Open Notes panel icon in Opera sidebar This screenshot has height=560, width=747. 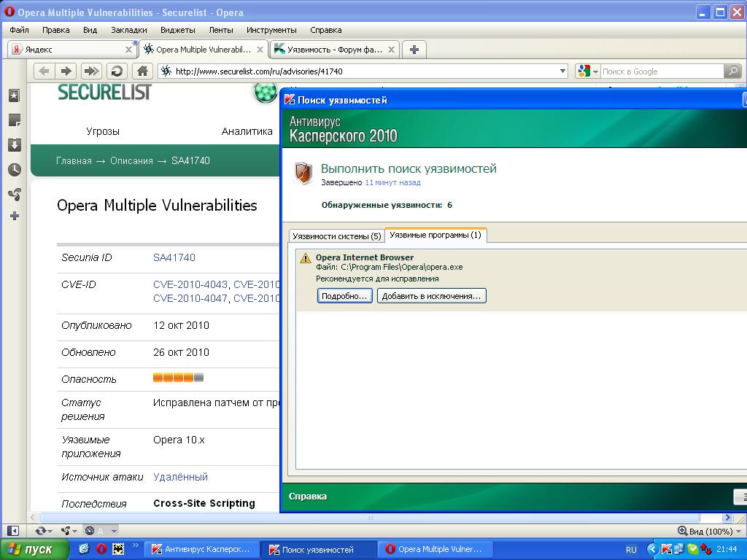click(x=15, y=120)
